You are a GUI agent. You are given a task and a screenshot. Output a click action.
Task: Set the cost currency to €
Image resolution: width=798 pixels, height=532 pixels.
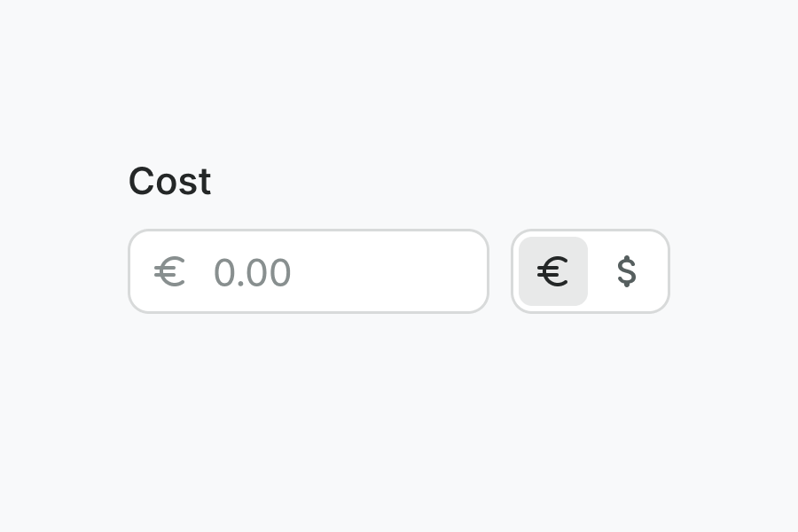point(553,271)
